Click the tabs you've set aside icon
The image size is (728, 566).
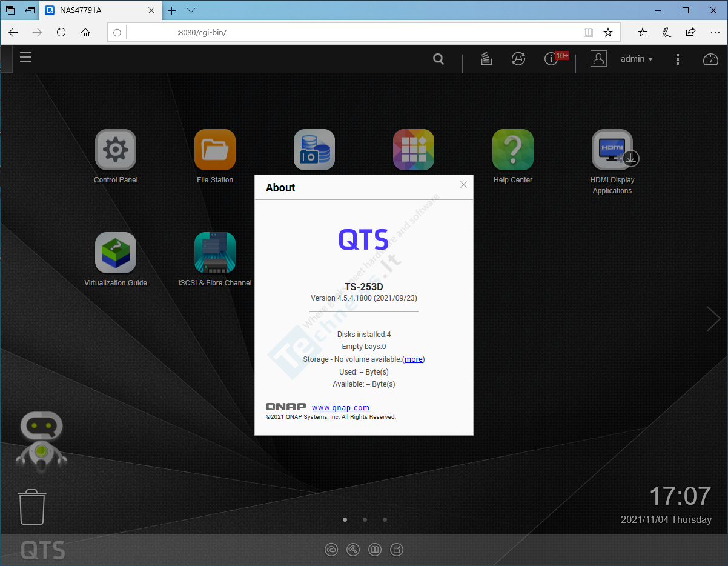(10, 10)
